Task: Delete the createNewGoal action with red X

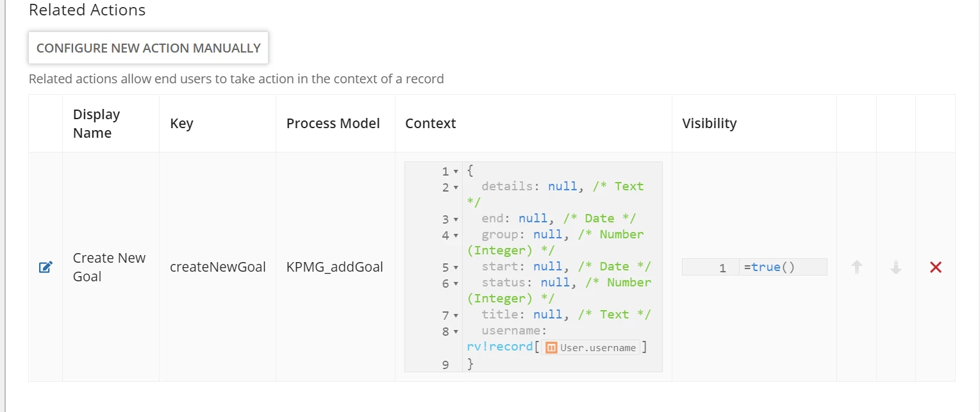Action: pyautogui.click(x=935, y=267)
